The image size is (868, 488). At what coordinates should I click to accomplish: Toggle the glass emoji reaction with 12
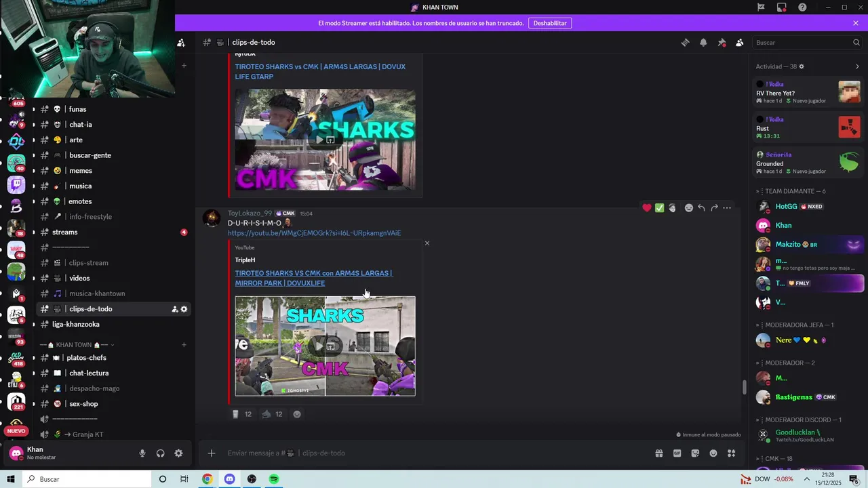coord(241,414)
